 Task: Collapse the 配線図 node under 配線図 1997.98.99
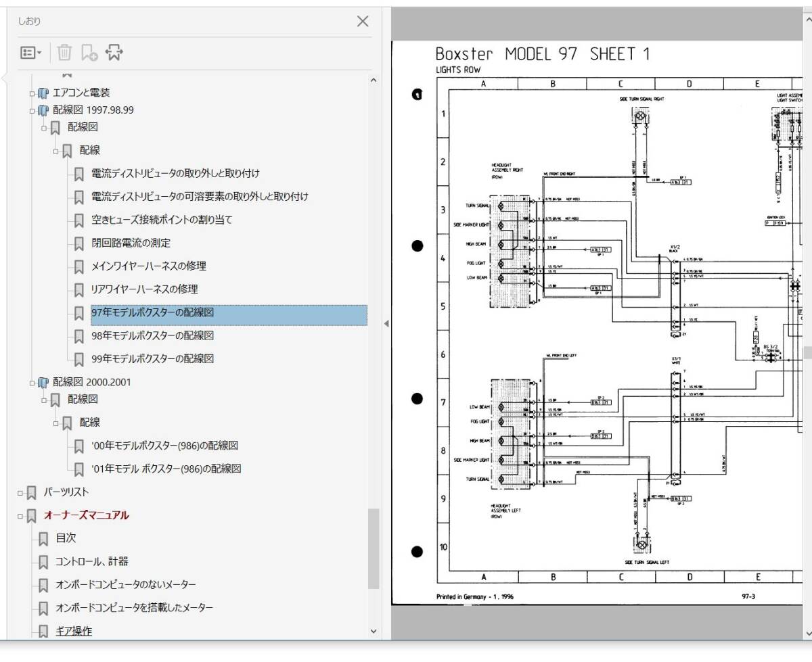44,127
